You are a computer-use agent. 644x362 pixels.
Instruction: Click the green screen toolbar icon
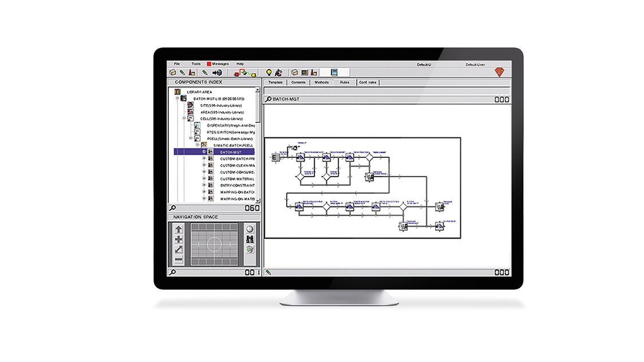(305, 73)
